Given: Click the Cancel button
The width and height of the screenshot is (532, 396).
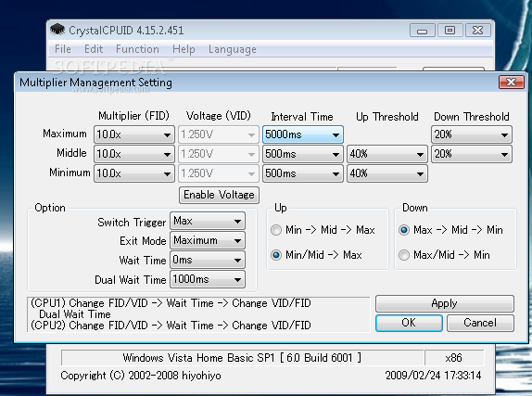Looking at the screenshot, I should (480, 323).
